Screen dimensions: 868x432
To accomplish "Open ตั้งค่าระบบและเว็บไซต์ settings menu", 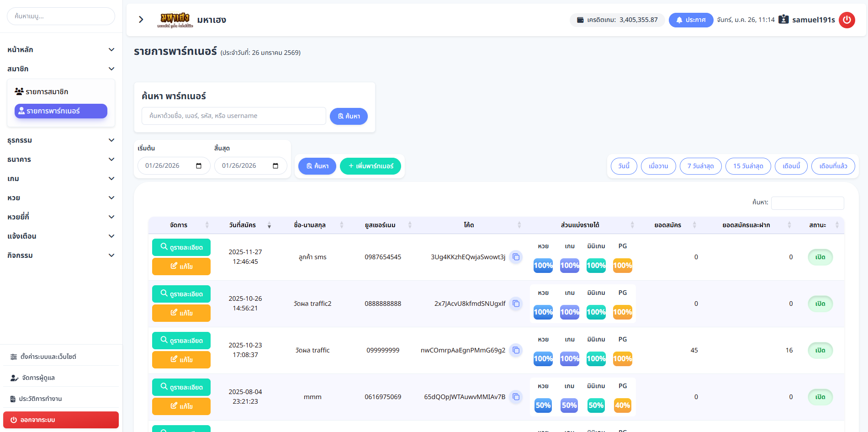I will coord(48,357).
